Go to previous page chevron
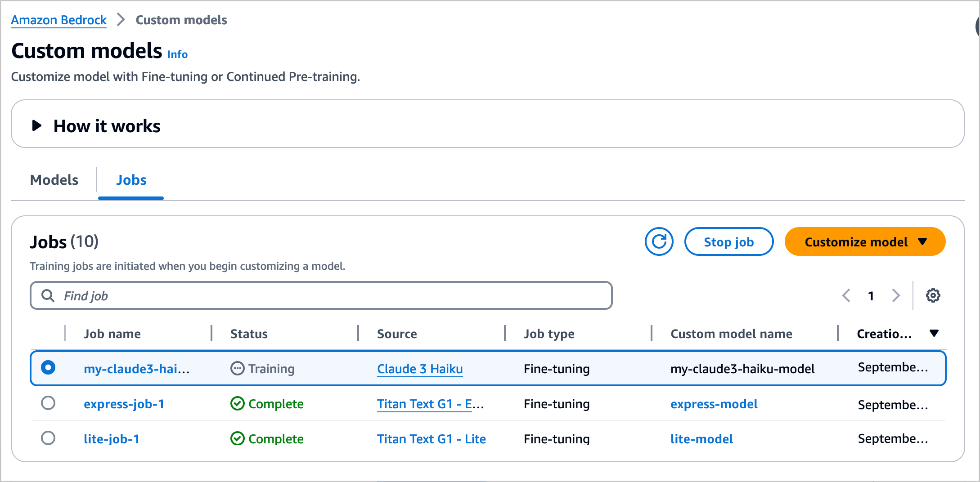 (846, 295)
